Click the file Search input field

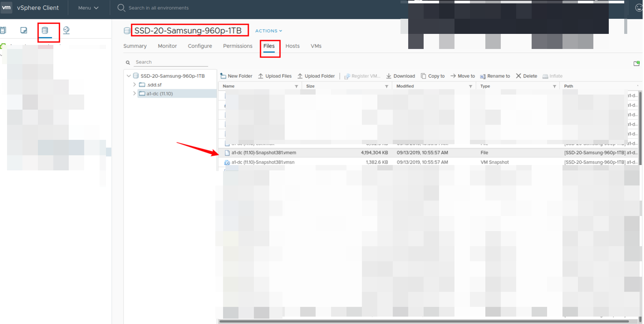coord(171,62)
